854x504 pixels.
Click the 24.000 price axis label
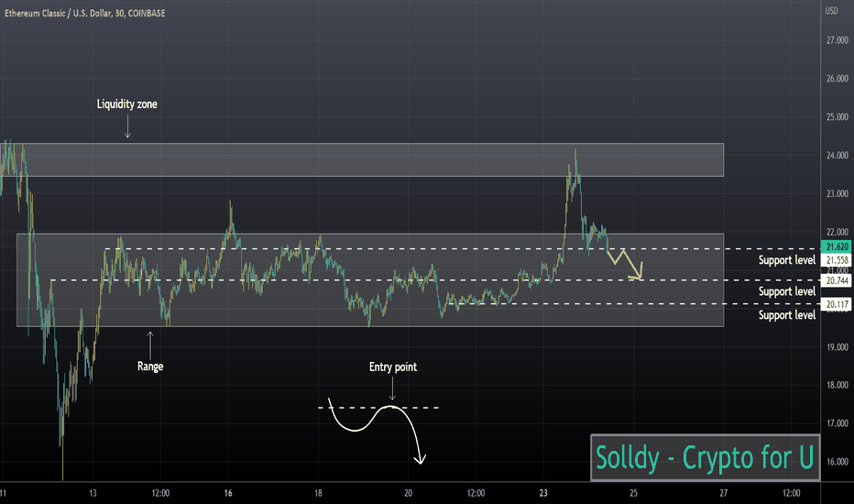coord(838,155)
